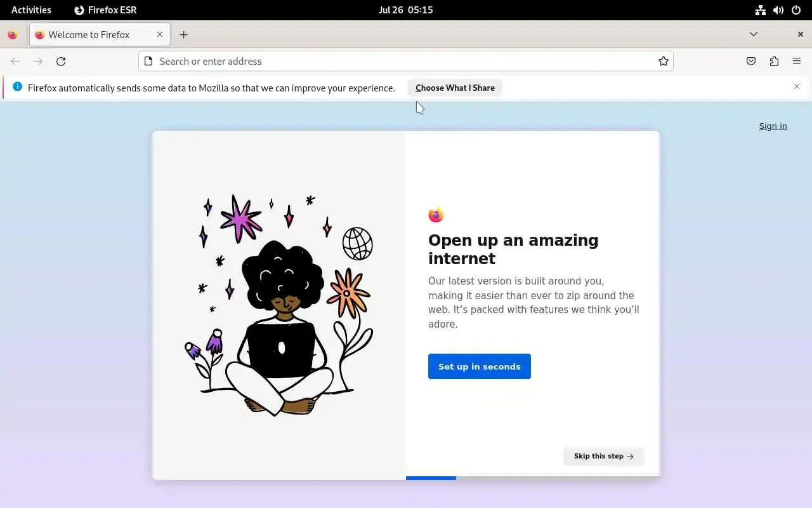The image size is (812, 508).
Task: Reload the current page
Action: coord(61,62)
